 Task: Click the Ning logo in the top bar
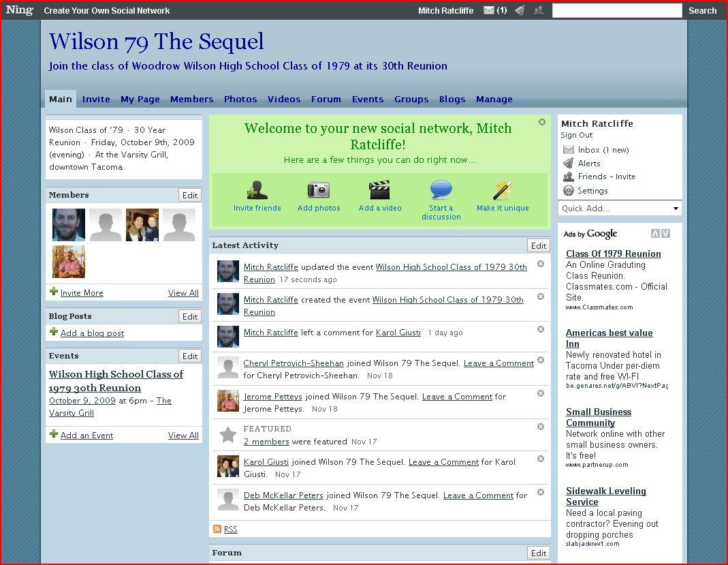click(20, 10)
